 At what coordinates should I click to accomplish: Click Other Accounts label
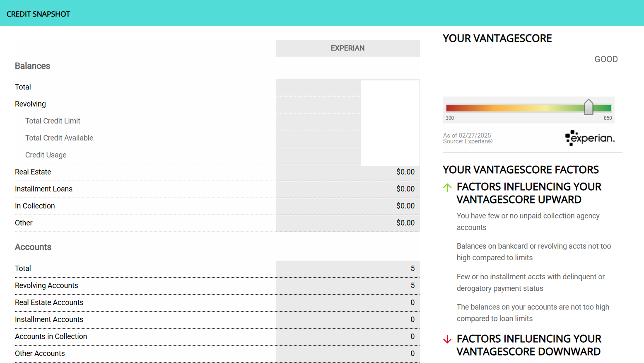point(40,353)
